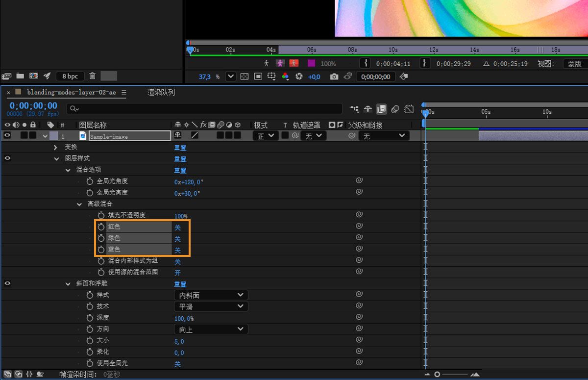The image size is (588, 380).
Task: Click timeline current time 0;00;00;00
Action: click(x=33, y=105)
